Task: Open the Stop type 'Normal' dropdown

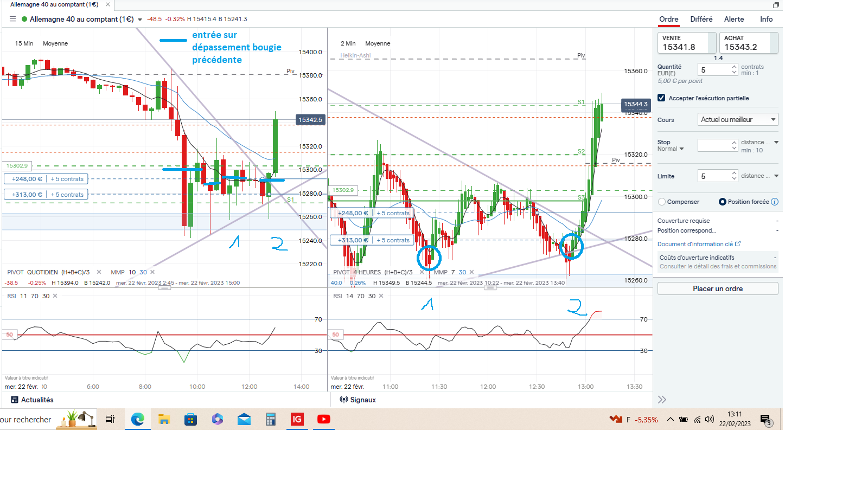Action: pos(671,149)
